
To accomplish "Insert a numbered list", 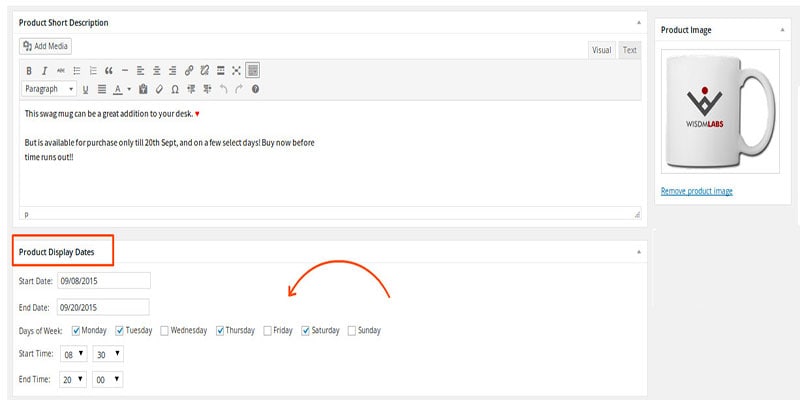I will (x=93, y=71).
